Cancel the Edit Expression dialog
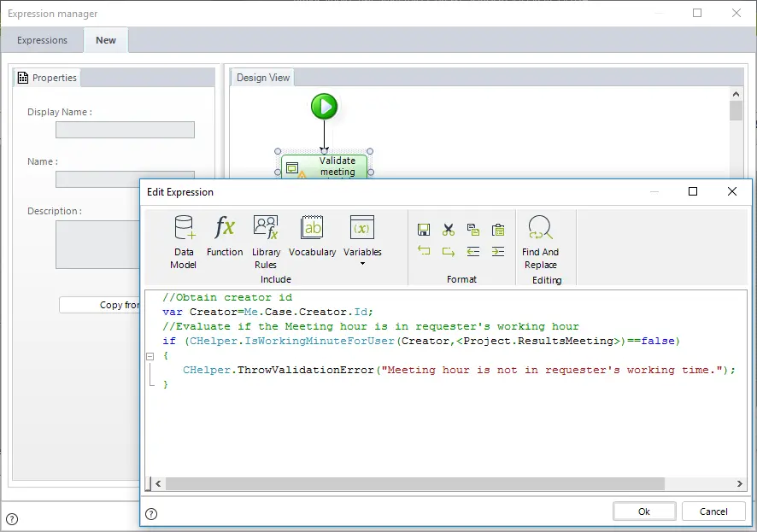The width and height of the screenshot is (757, 532). pos(713,512)
